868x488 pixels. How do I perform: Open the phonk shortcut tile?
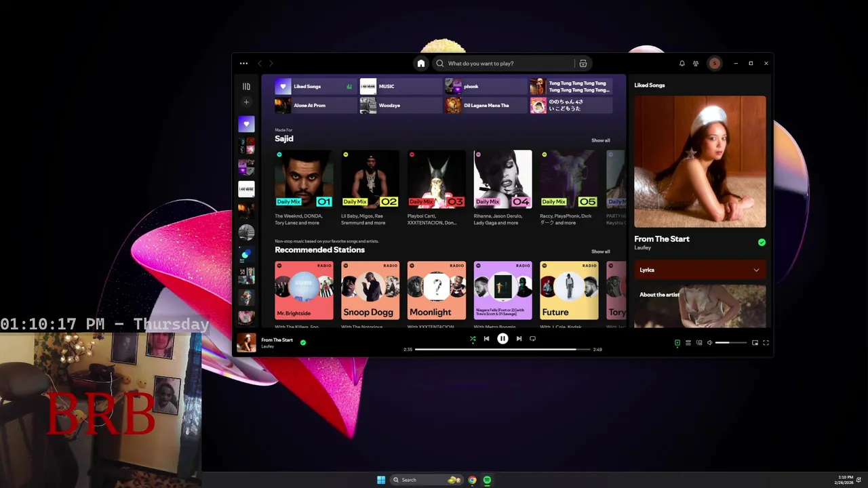coord(486,86)
